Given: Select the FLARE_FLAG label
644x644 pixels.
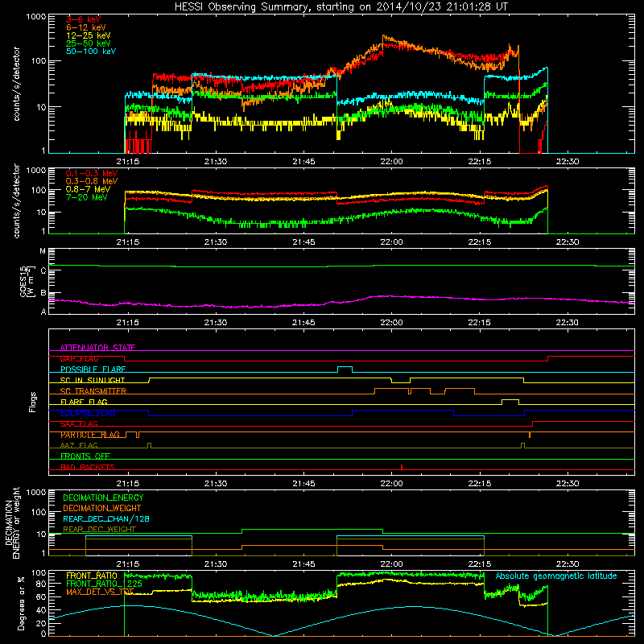Looking at the screenshot, I should (x=84, y=402).
